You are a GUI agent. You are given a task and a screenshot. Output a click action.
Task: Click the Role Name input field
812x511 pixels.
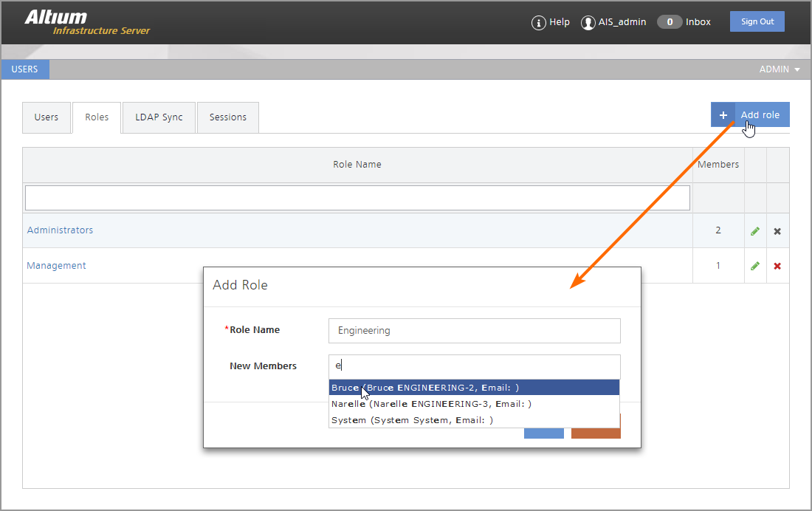(474, 331)
